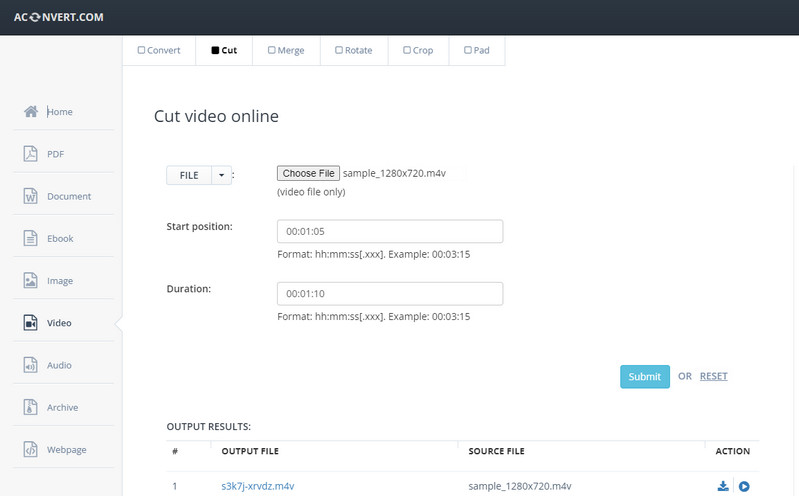The height and width of the screenshot is (496, 799).
Task: Open the Archive sidebar icon
Action: point(31,407)
